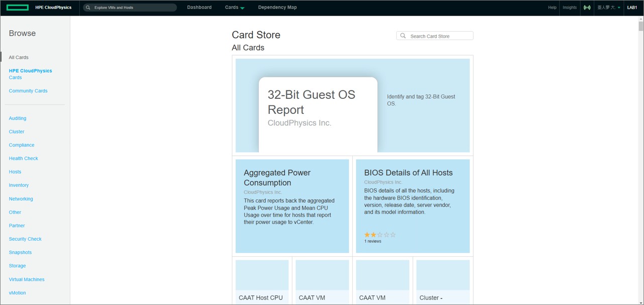The height and width of the screenshot is (305, 644).
Task: Filter cards by Inventory category
Action: coord(19,185)
